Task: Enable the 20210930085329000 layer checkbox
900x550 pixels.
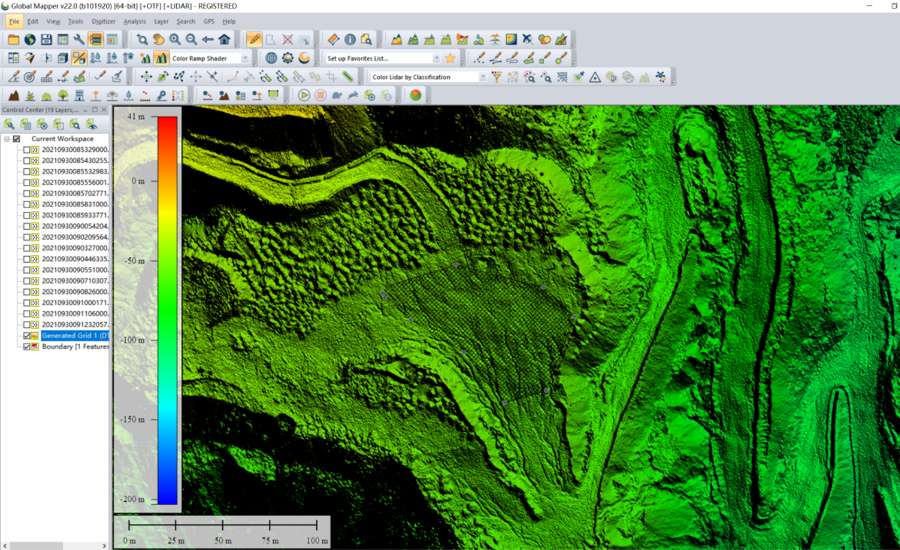Action: click(x=27, y=149)
